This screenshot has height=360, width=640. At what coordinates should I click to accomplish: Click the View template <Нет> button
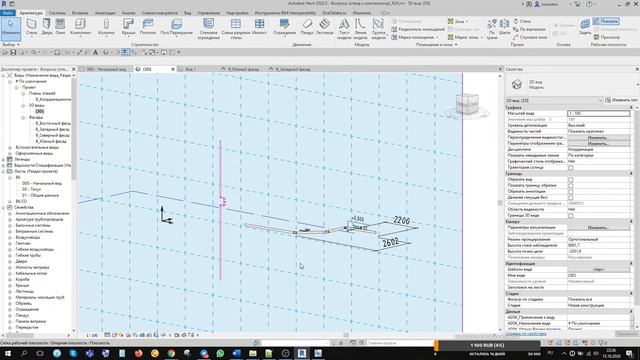coord(598,269)
